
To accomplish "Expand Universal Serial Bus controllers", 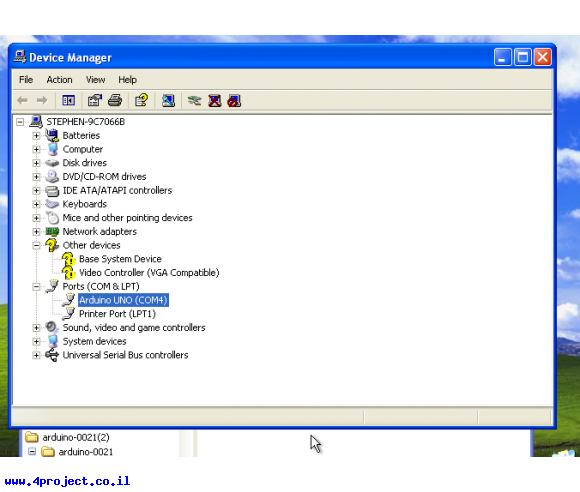I will [x=36, y=355].
